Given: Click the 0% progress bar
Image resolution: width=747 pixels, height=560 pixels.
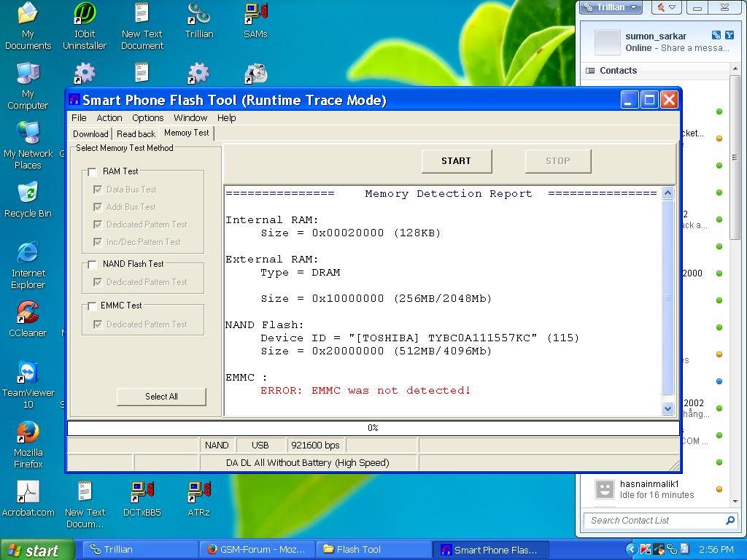Looking at the screenshot, I should [x=373, y=428].
